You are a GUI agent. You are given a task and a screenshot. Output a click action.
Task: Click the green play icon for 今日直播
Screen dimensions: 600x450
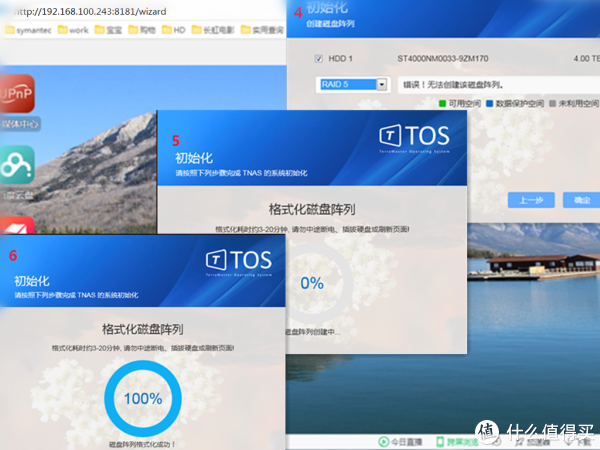382,441
